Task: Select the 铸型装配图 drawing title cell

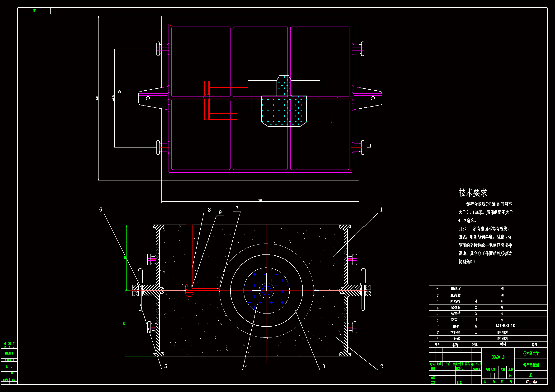Action: pyautogui.click(x=531, y=365)
